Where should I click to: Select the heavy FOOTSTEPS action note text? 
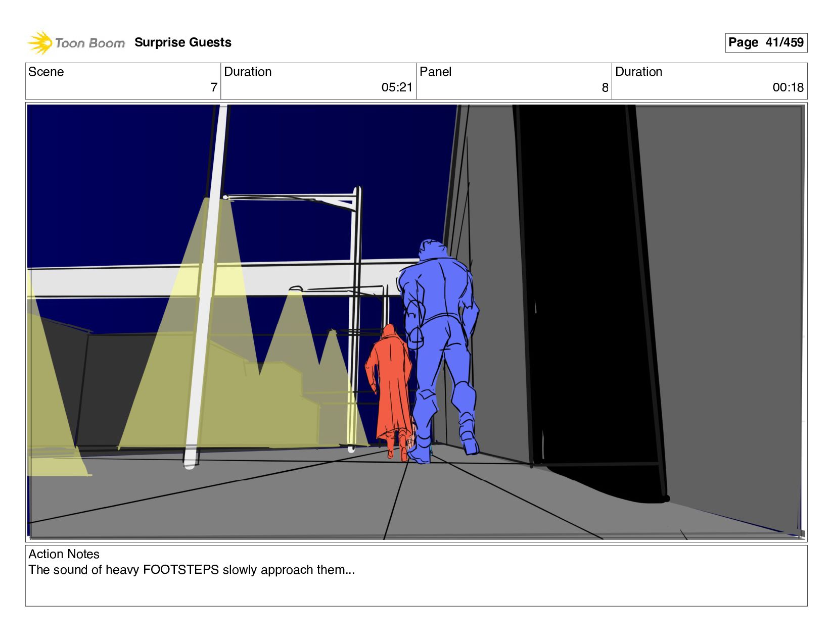[192, 570]
